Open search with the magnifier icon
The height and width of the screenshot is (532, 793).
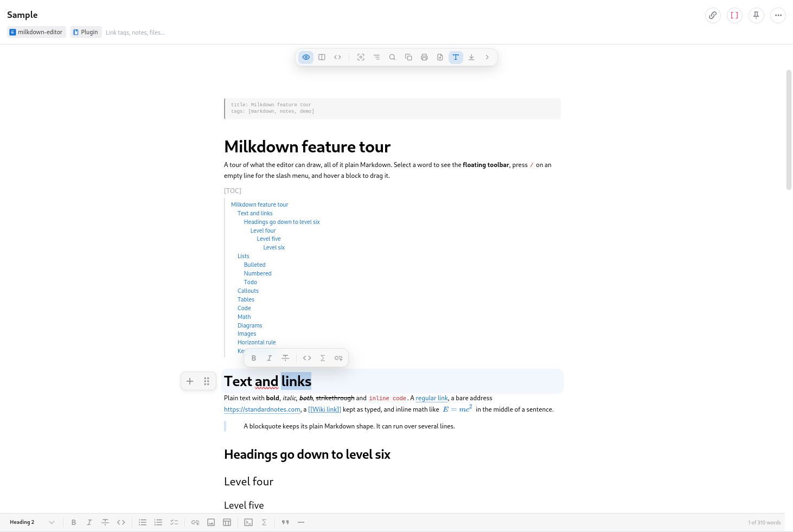click(x=392, y=57)
